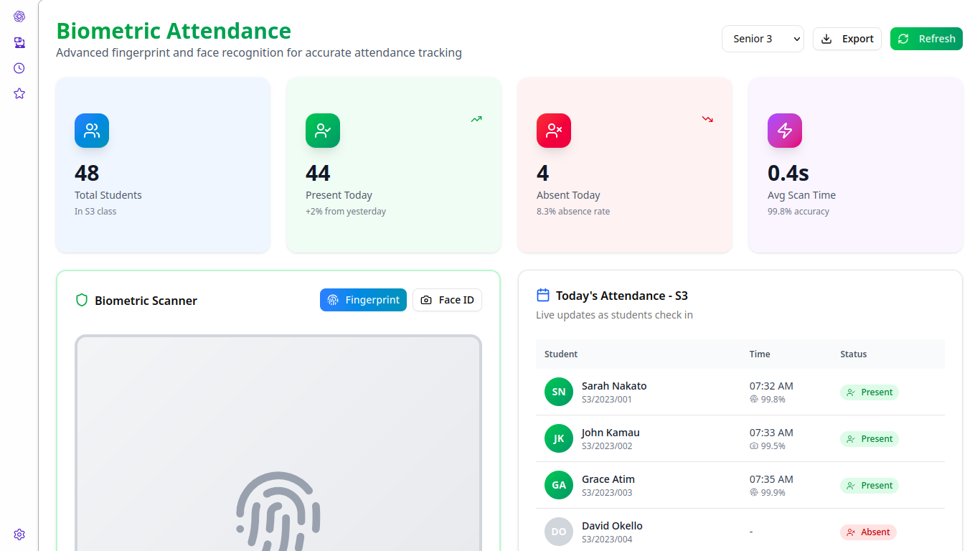
Task: Click the '99.8% accuracy' text
Action: (798, 212)
